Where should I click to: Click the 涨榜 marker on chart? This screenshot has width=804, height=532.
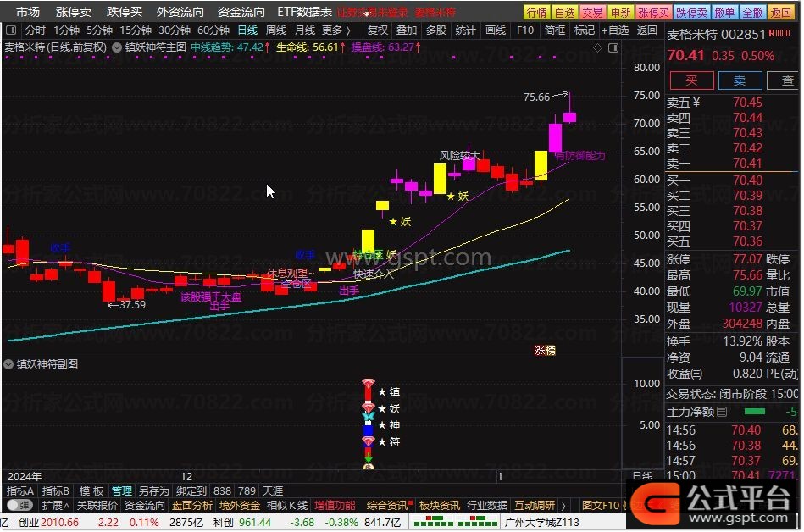[x=545, y=351]
